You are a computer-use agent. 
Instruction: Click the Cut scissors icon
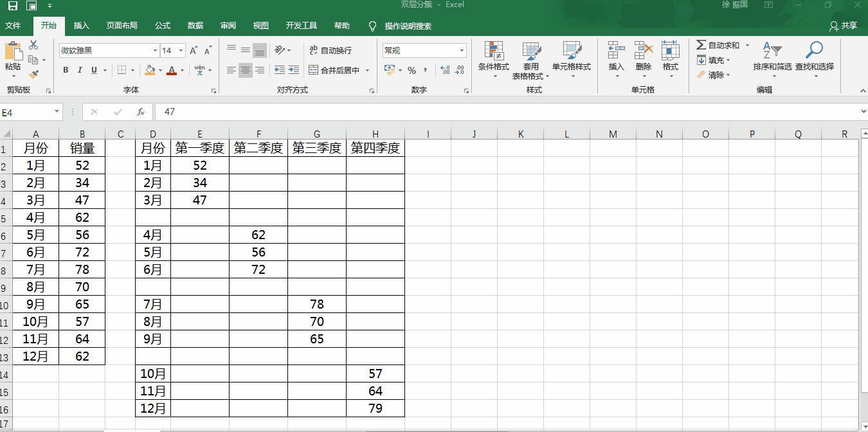tap(33, 45)
